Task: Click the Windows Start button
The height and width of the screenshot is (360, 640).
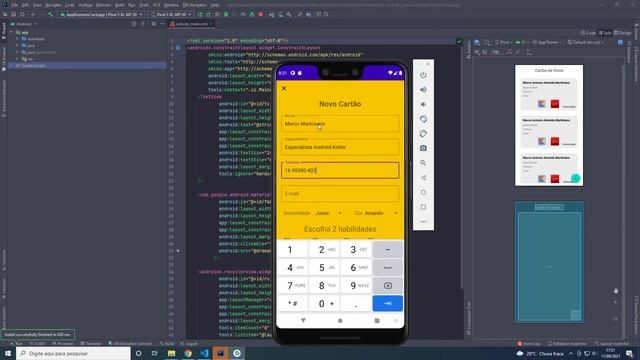Action: point(8,353)
